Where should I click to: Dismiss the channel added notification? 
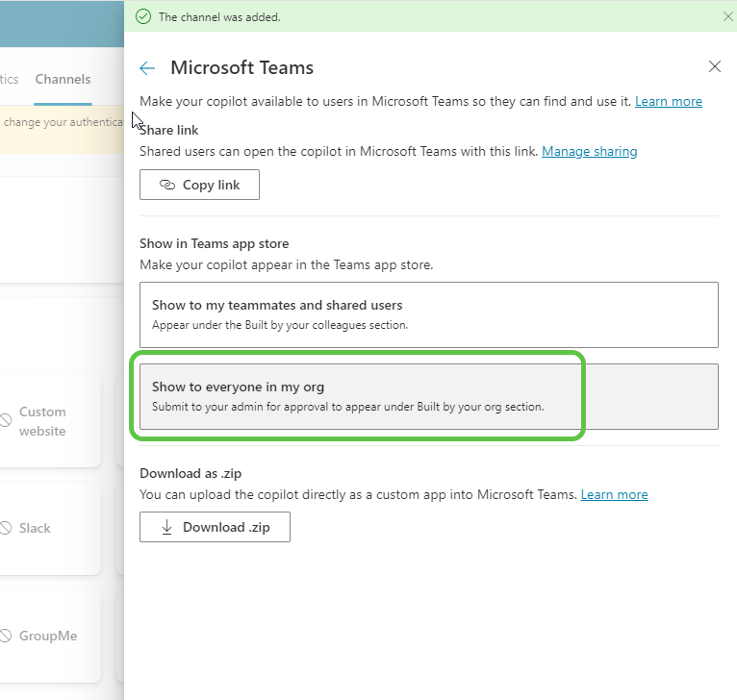727,16
